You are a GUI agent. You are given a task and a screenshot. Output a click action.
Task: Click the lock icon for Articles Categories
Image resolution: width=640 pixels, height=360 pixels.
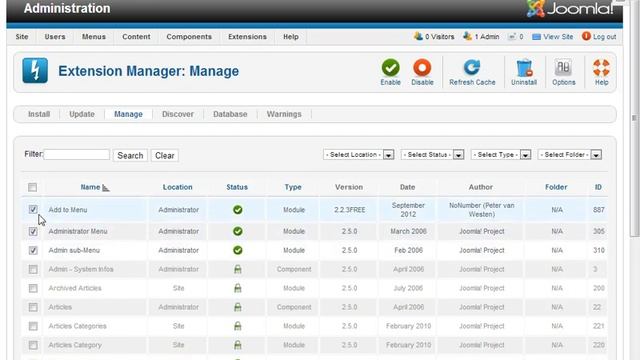point(238,326)
